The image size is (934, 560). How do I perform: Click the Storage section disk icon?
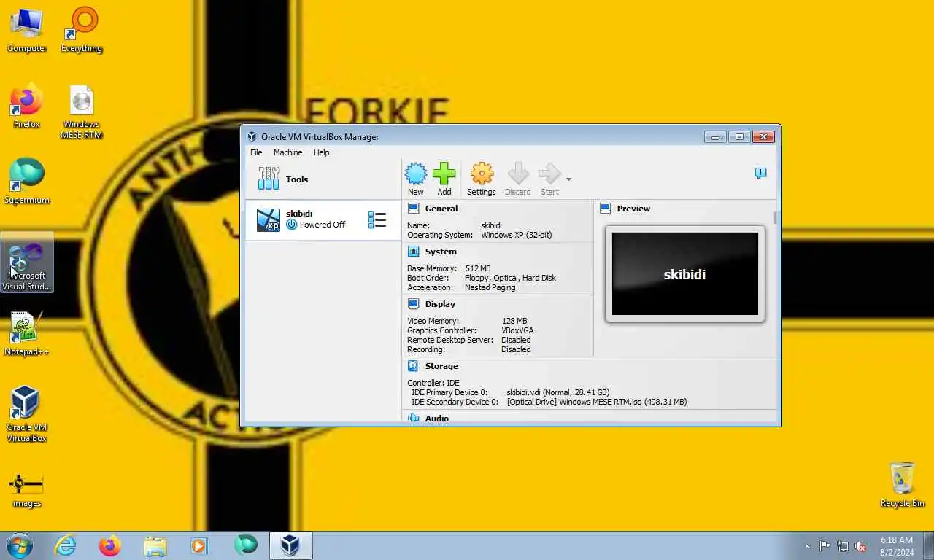(413, 366)
